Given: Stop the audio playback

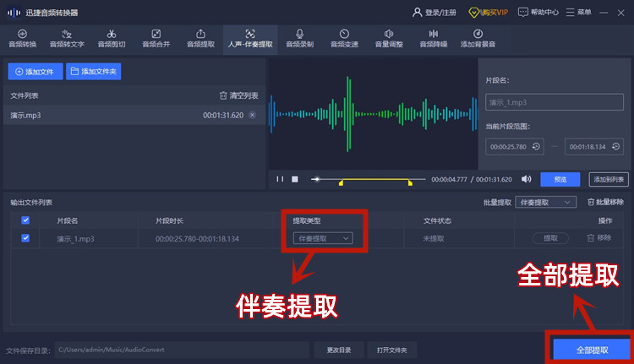Looking at the screenshot, I should coord(295,179).
